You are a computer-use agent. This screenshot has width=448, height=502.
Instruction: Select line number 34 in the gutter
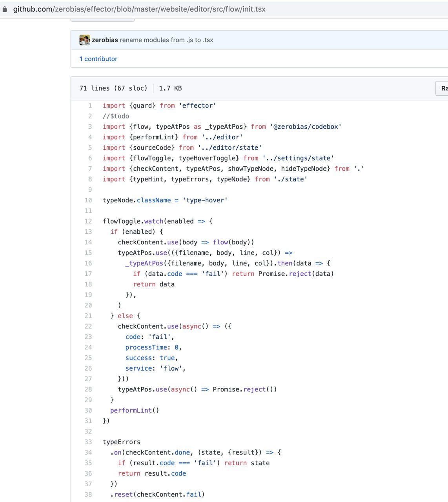point(88,452)
